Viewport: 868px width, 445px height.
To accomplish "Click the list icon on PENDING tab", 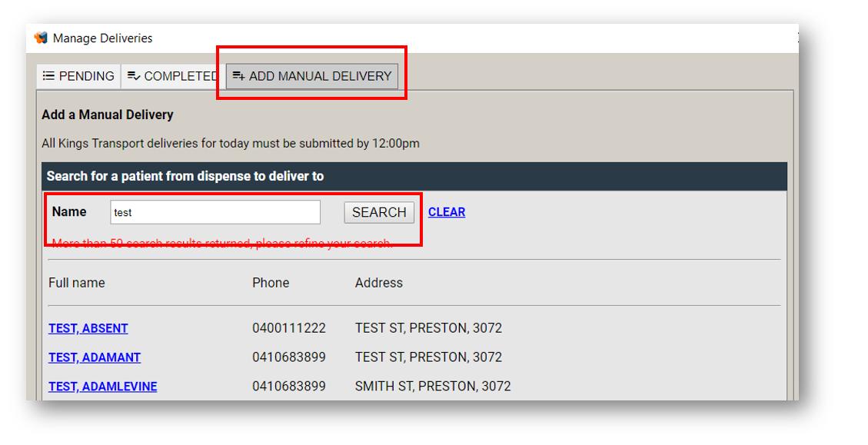I will click(48, 76).
